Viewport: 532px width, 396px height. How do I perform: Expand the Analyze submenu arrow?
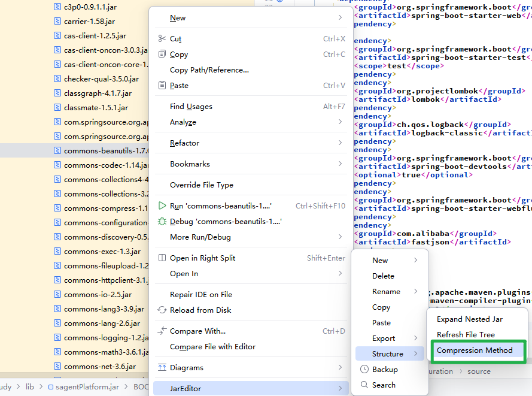tap(341, 122)
